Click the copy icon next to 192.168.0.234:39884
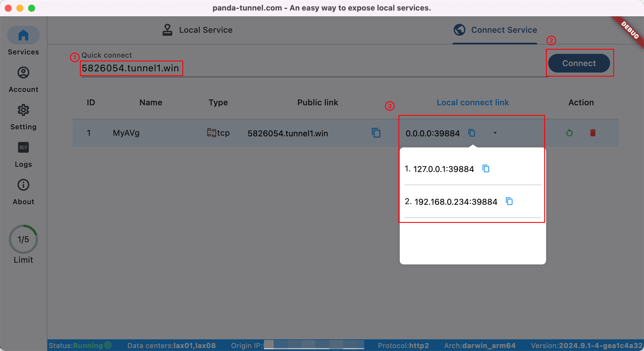This screenshot has width=644, height=351. 509,201
